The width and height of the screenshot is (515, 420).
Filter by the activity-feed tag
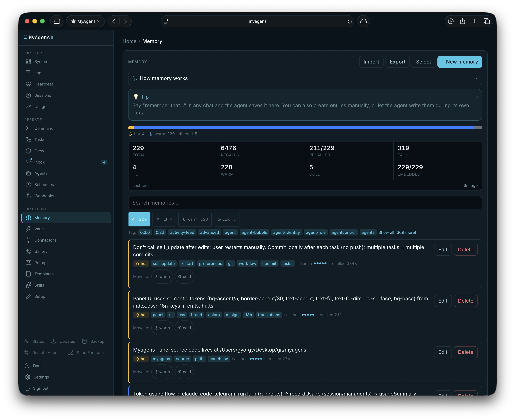pos(182,232)
